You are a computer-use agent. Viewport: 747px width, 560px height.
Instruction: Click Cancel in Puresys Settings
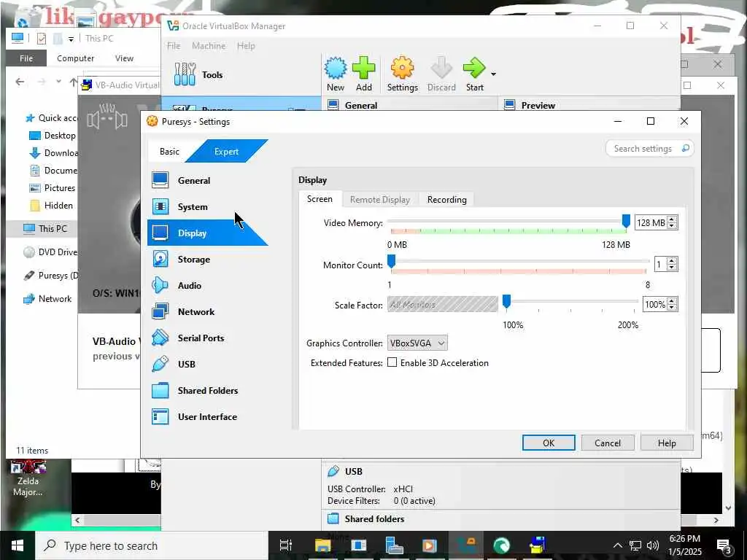tap(608, 443)
